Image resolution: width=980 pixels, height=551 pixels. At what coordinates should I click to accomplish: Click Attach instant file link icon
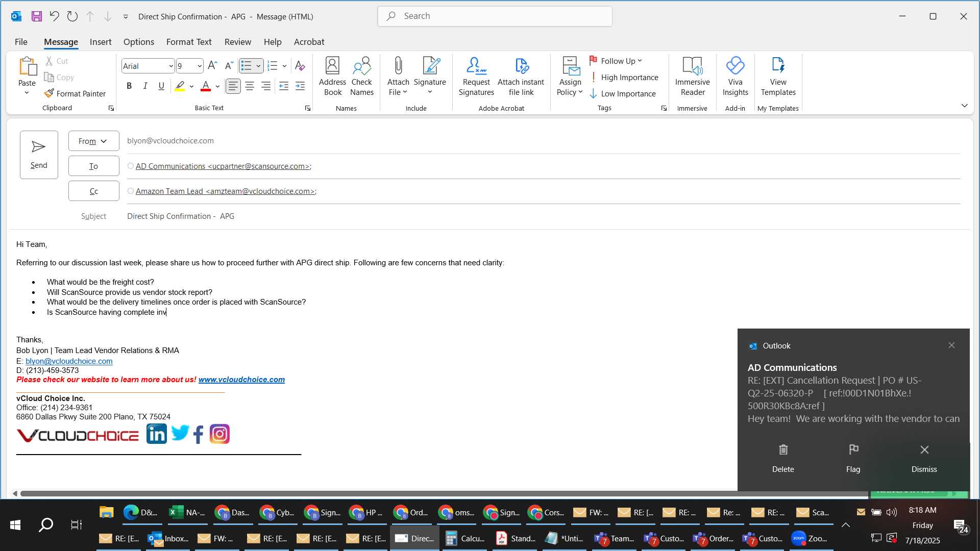point(521,77)
